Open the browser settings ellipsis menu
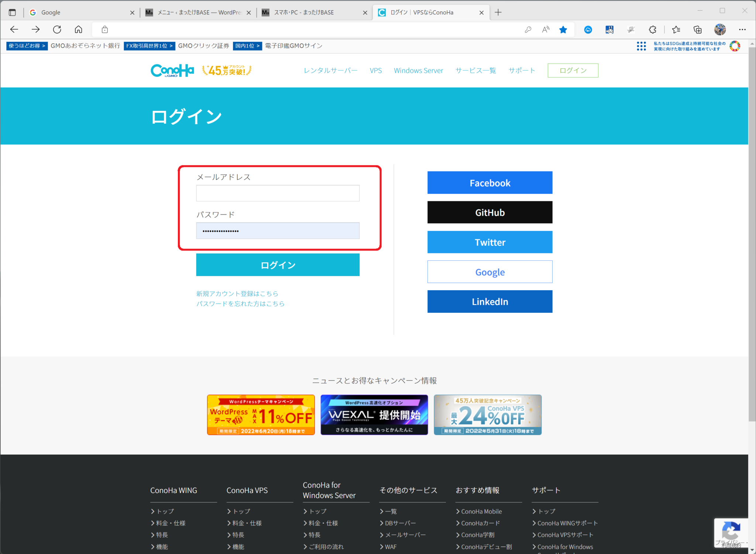756x554 pixels. tap(742, 29)
